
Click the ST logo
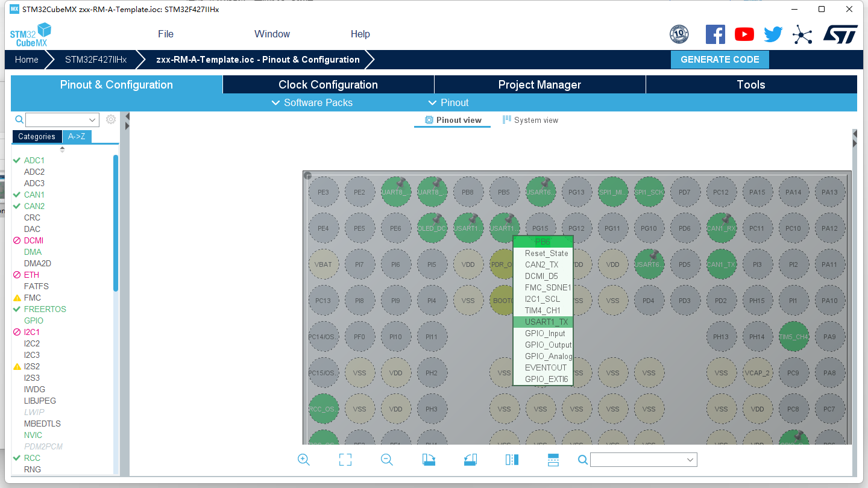tap(840, 34)
